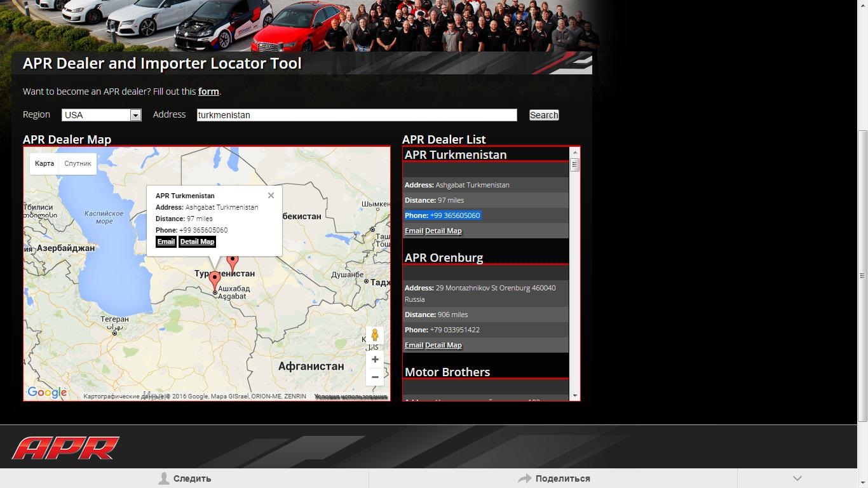Click Email in the APR Turkmenistan popup
This screenshot has height=488, width=868.
click(x=166, y=241)
